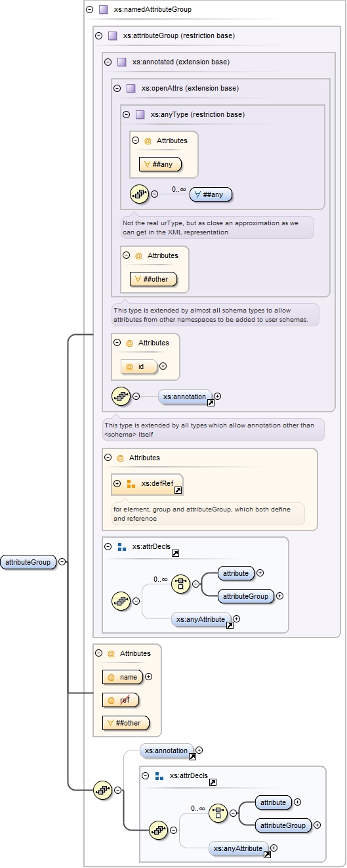The height and width of the screenshot is (868, 347).
Task: Expand the name attribute plus button
Action: [148, 676]
